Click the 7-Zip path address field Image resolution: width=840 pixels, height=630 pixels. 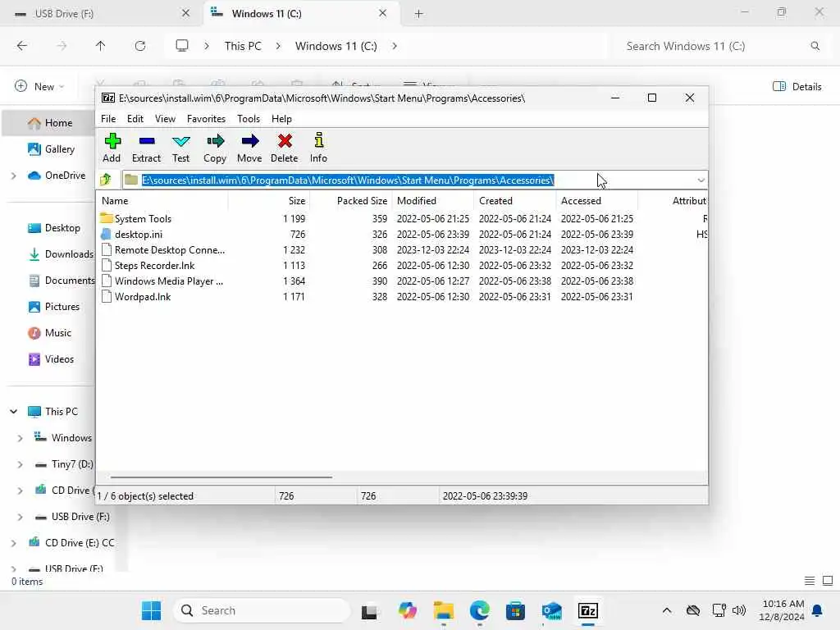409,180
